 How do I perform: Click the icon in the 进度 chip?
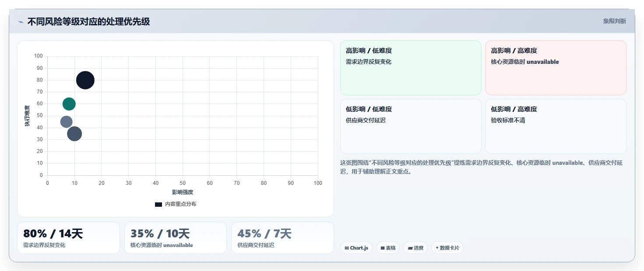pyautogui.click(x=410, y=248)
